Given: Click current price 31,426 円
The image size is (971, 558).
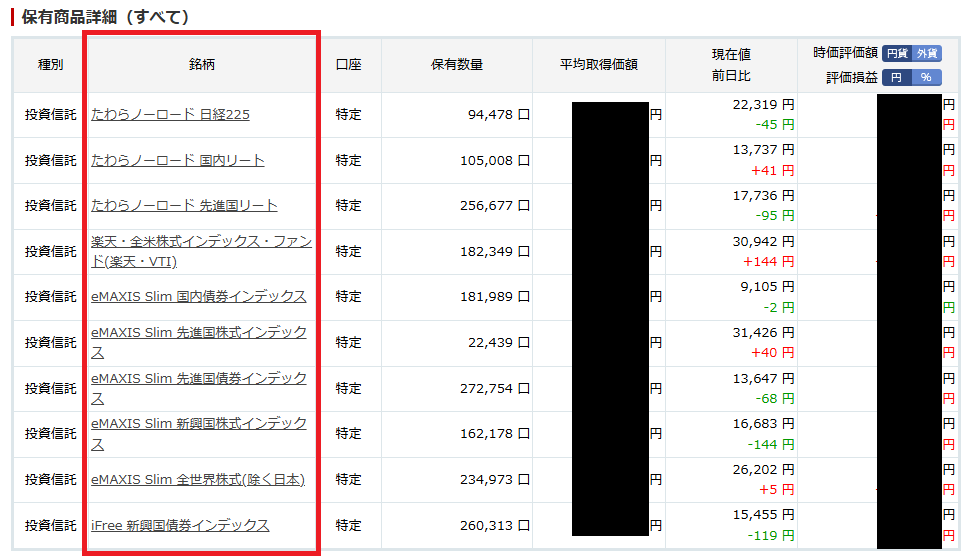Looking at the screenshot, I should point(763,333).
